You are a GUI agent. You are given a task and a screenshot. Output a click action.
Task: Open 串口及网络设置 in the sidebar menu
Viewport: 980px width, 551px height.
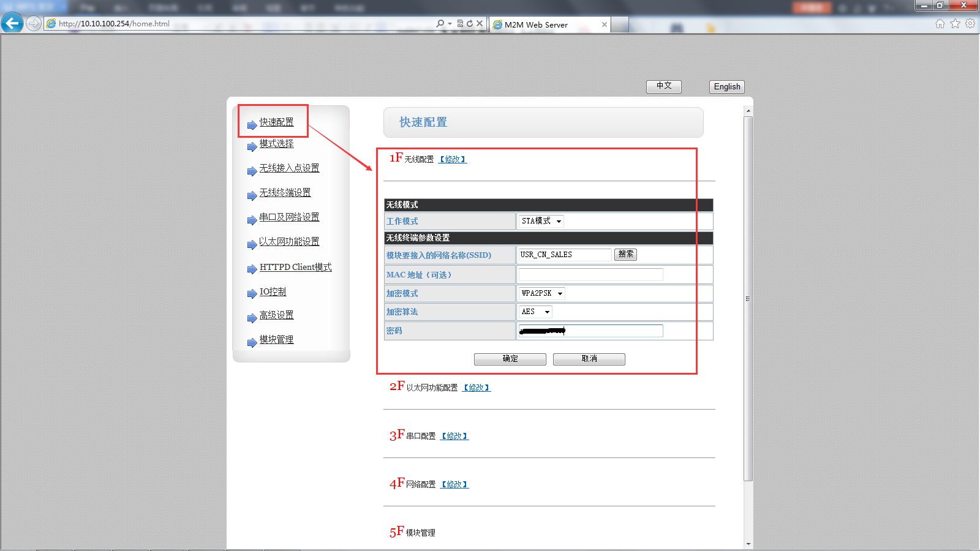[x=289, y=217]
